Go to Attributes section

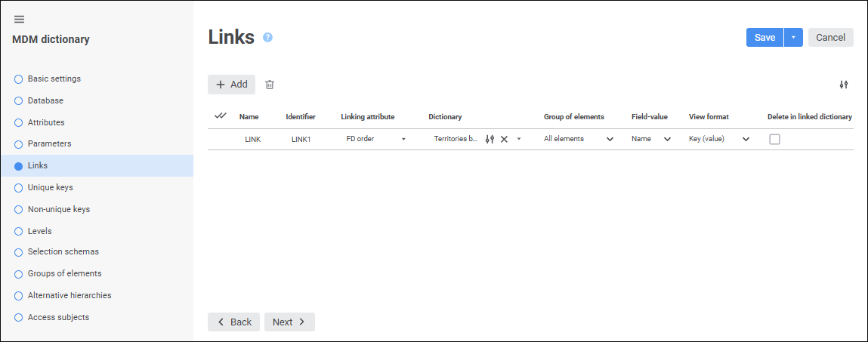46,122
